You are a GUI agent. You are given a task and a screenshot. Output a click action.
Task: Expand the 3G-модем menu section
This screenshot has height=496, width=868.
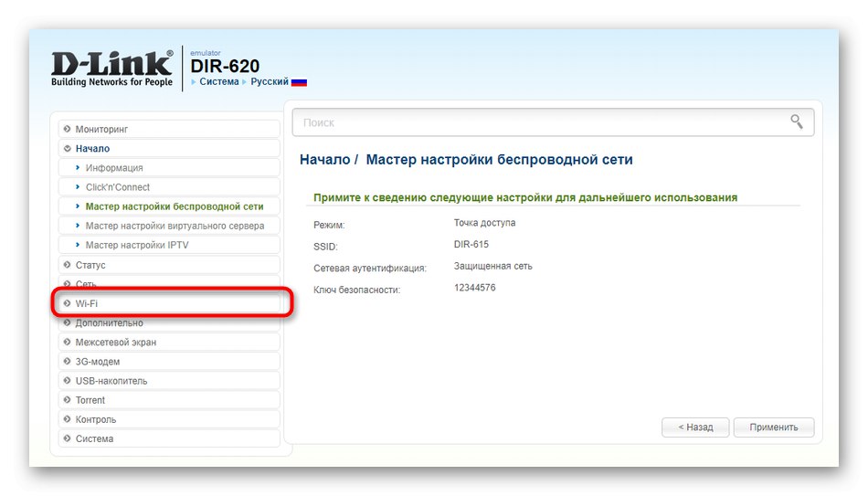[169, 362]
